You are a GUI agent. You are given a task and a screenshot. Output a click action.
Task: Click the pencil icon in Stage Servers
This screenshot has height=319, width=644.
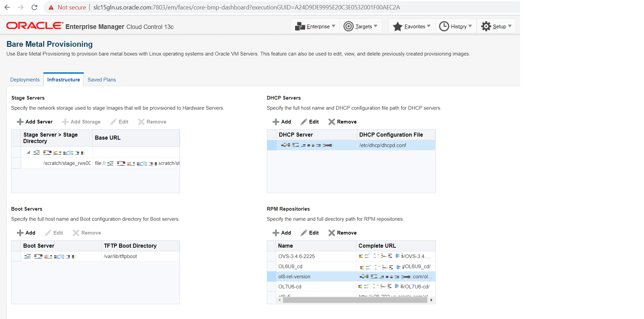coord(113,122)
